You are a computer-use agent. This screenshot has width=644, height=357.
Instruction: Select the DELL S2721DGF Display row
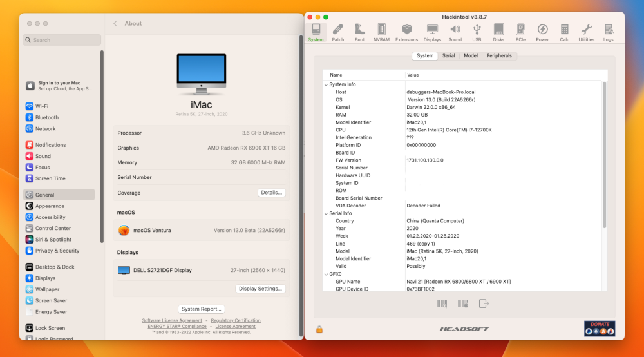(x=201, y=270)
